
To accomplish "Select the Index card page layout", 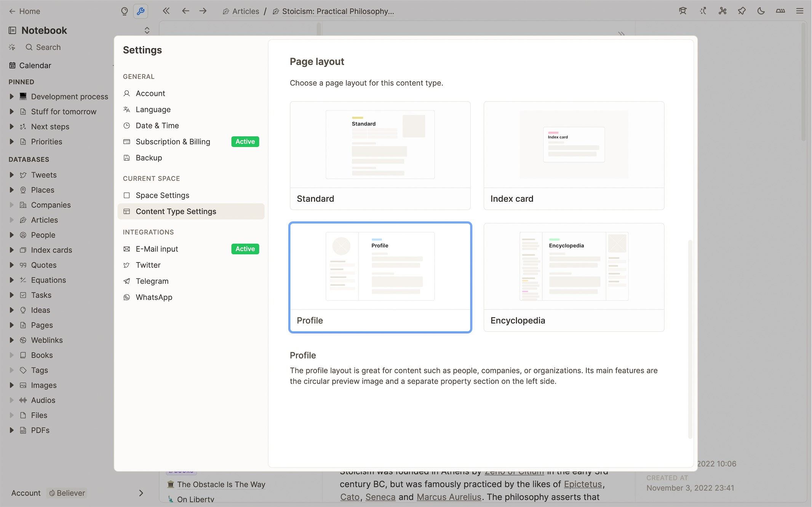I will click(574, 155).
